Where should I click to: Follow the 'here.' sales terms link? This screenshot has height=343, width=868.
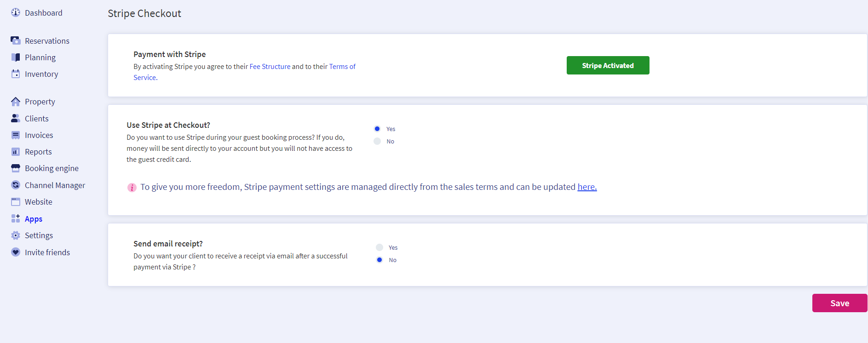point(587,187)
